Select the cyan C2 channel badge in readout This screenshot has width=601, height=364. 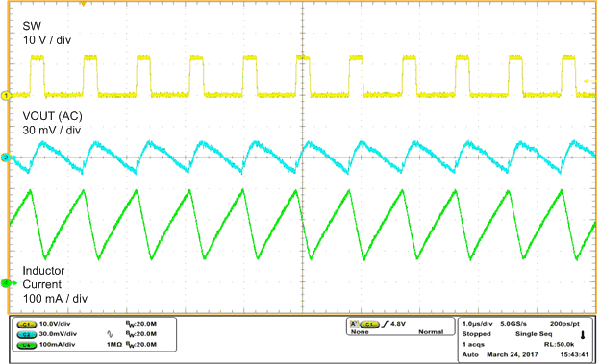tap(27, 334)
